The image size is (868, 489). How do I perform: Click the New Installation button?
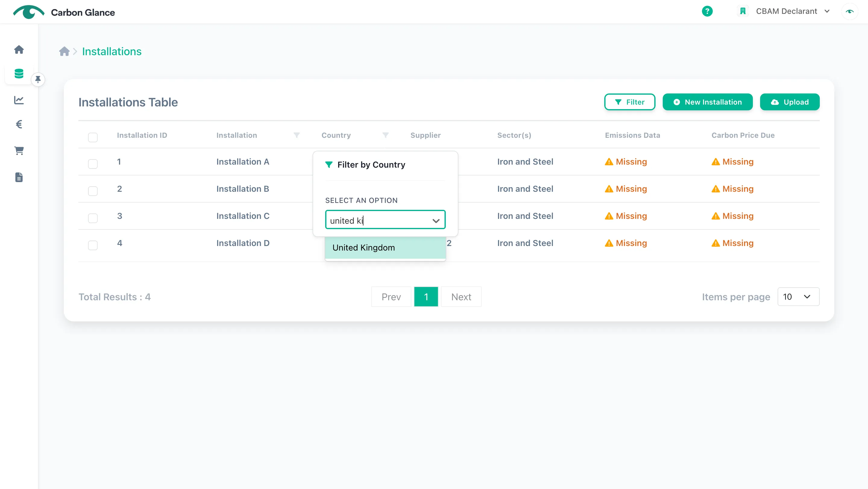[x=707, y=102]
